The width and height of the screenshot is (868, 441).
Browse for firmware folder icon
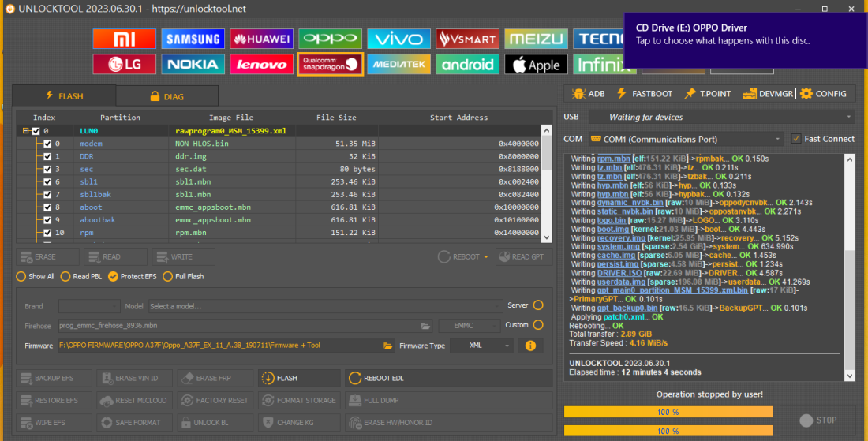tap(388, 346)
